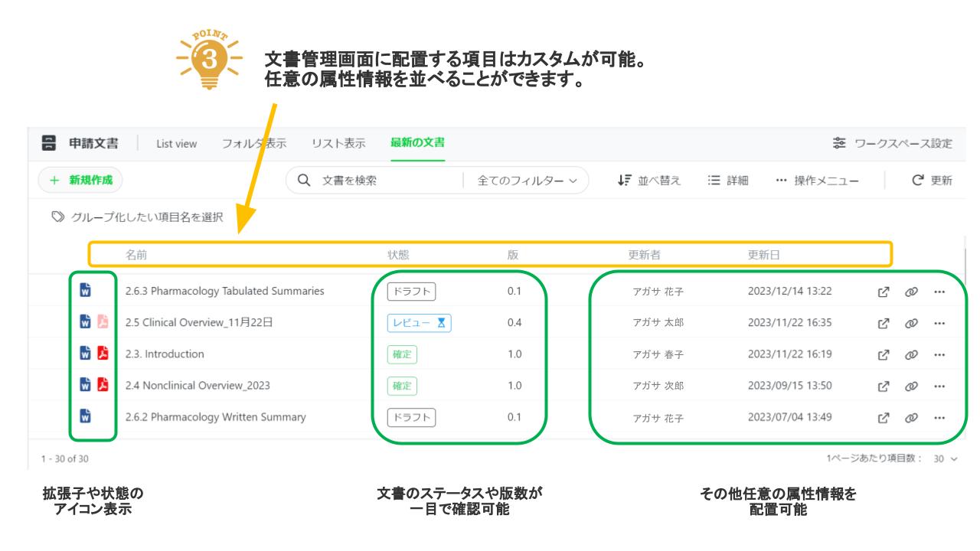Screen dimensions: 980x551
Task: Click the updater name アガサ 次郎
Action: [658, 386]
